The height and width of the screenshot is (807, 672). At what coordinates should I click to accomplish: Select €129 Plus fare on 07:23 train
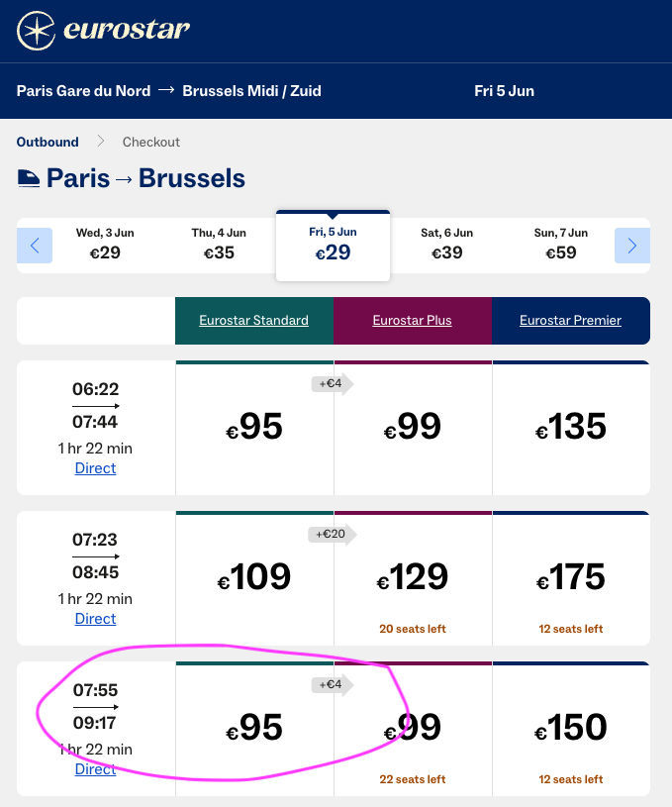(413, 577)
